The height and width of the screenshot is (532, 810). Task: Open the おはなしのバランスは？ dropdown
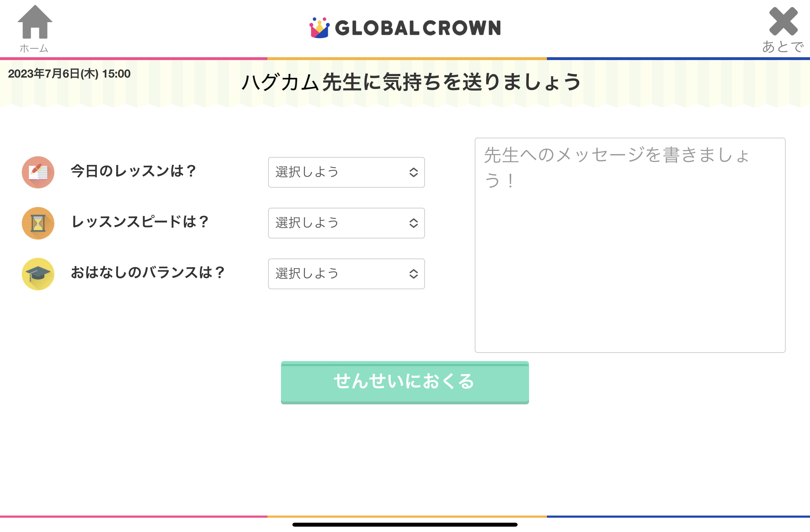click(x=346, y=274)
